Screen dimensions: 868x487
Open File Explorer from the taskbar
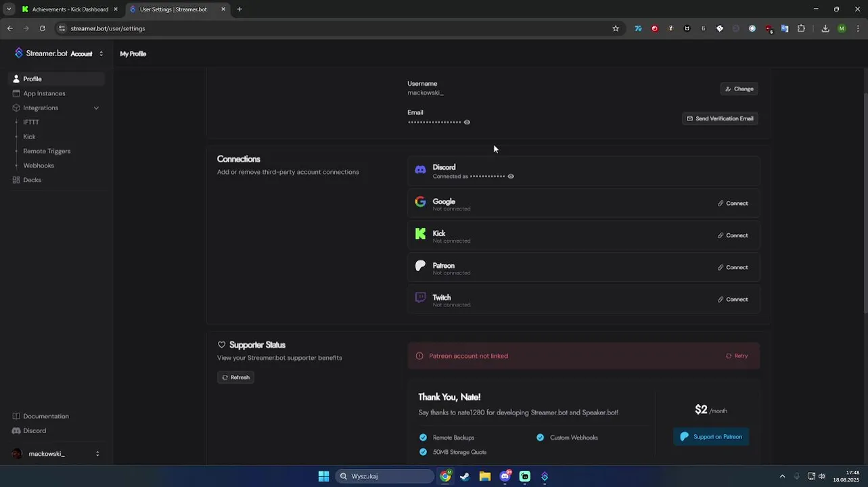pos(485,476)
